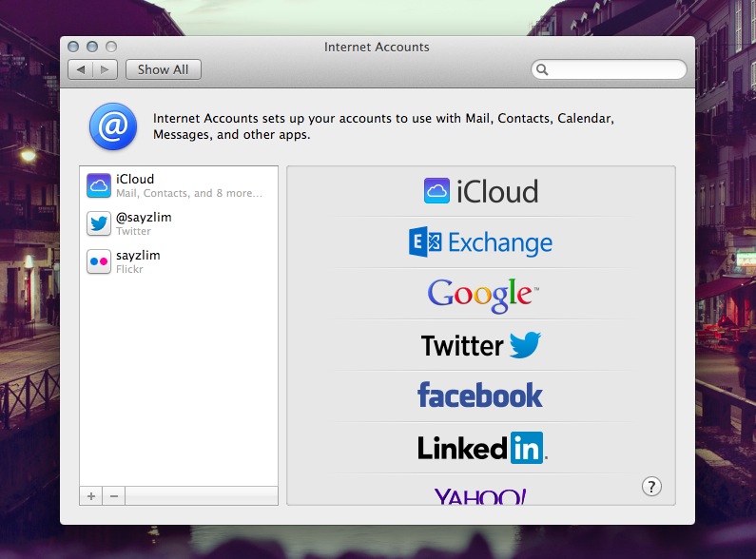Add a Facebook account
This screenshot has height=559, width=756.
(481, 396)
